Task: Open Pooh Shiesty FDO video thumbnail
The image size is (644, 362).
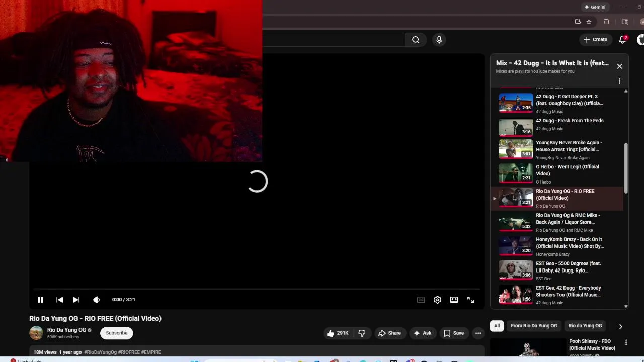Action: tap(528, 348)
